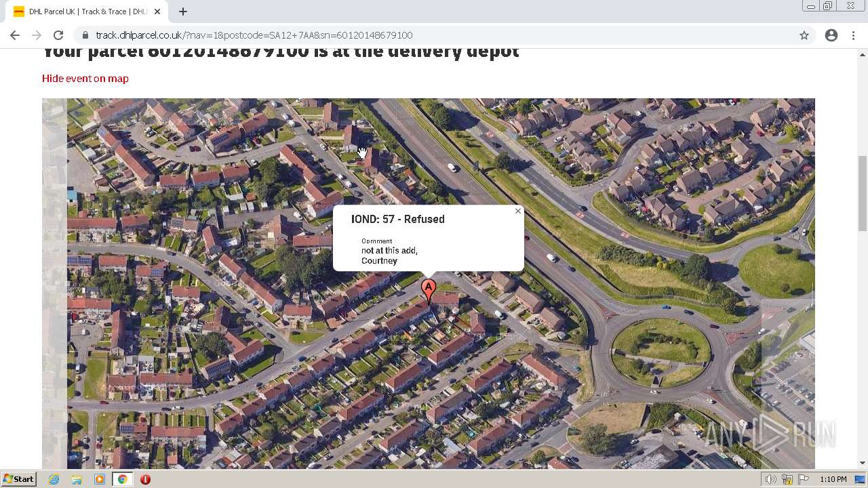The height and width of the screenshot is (488, 868).
Task: Click the Hide event on map link
Action: pos(85,79)
